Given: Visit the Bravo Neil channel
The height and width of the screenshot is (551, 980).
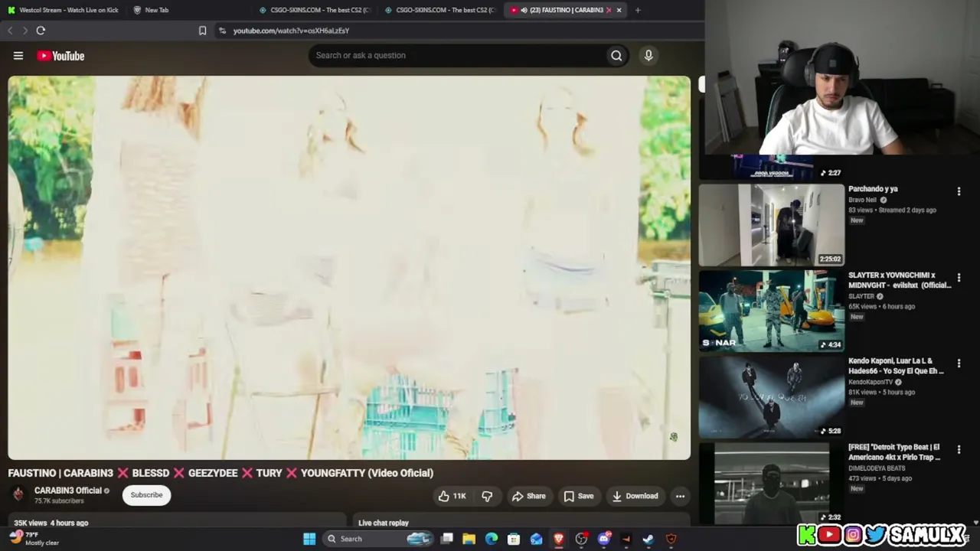Looking at the screenshot, I should [x=862, y=200].
